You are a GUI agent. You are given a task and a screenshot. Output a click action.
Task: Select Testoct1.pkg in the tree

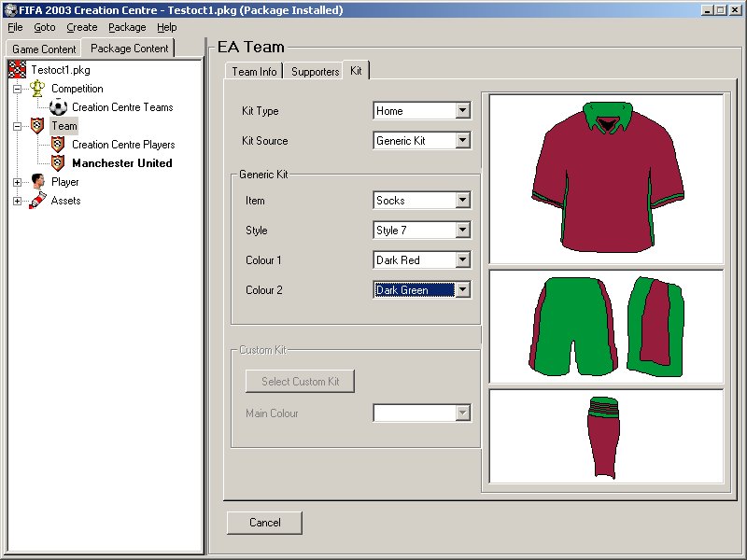(61, 70)
